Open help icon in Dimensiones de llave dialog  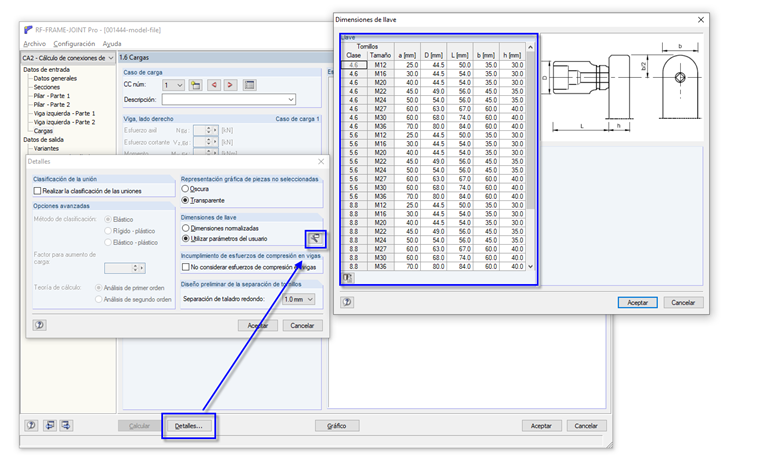(x=347, y=302)
